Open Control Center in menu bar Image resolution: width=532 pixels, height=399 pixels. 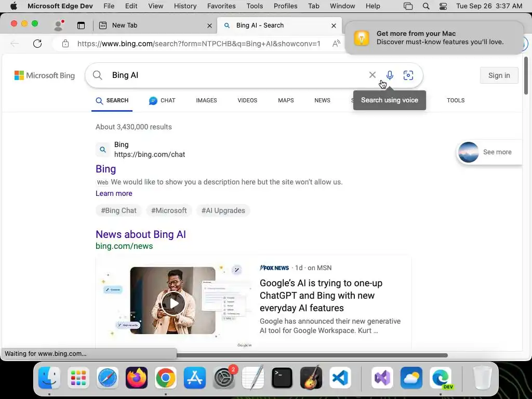pos(443,6)
